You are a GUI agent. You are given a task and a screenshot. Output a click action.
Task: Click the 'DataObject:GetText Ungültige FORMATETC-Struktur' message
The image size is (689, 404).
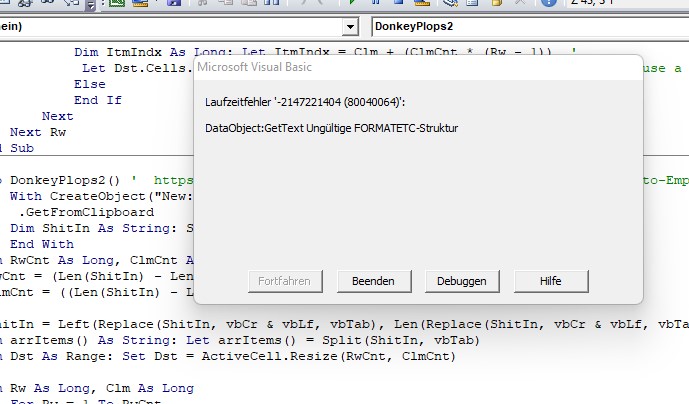coord(331,128)
